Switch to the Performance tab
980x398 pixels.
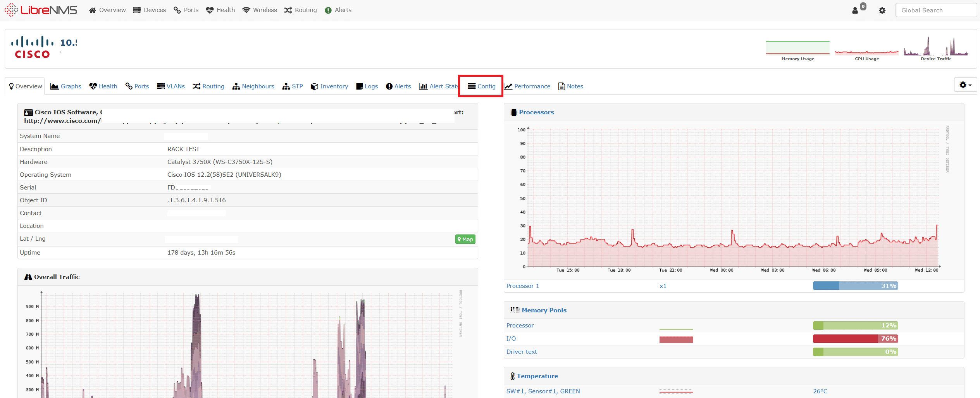coord(527,86)
